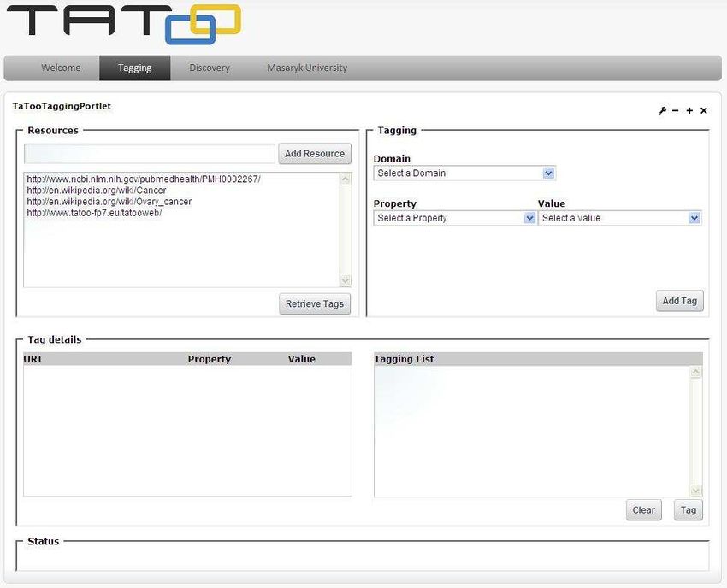This screenshot has width=727, height=588.
Task: Minimize the TaTooTaggingPortlet
Action: pos(676,110)
